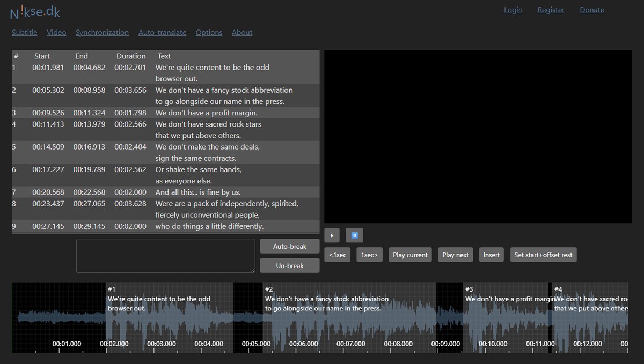Click the Text column header
The image size is (644, 364).
164,56
